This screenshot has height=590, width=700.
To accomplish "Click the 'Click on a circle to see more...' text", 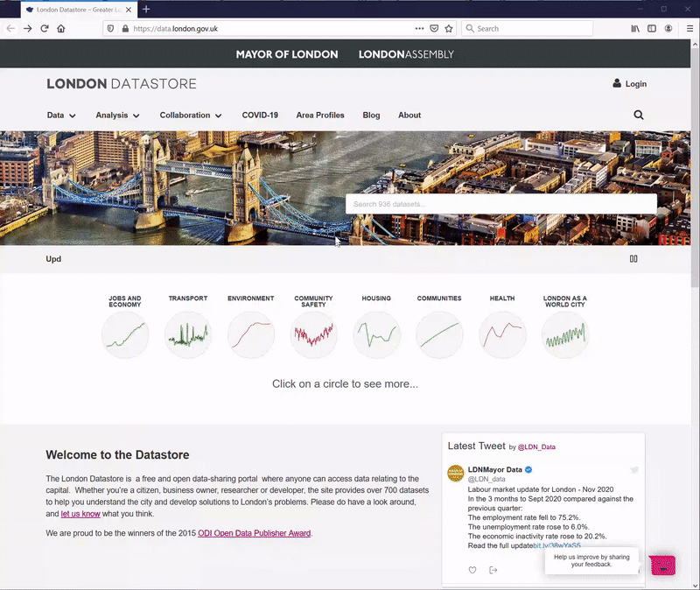I will (x=345, y=384).
